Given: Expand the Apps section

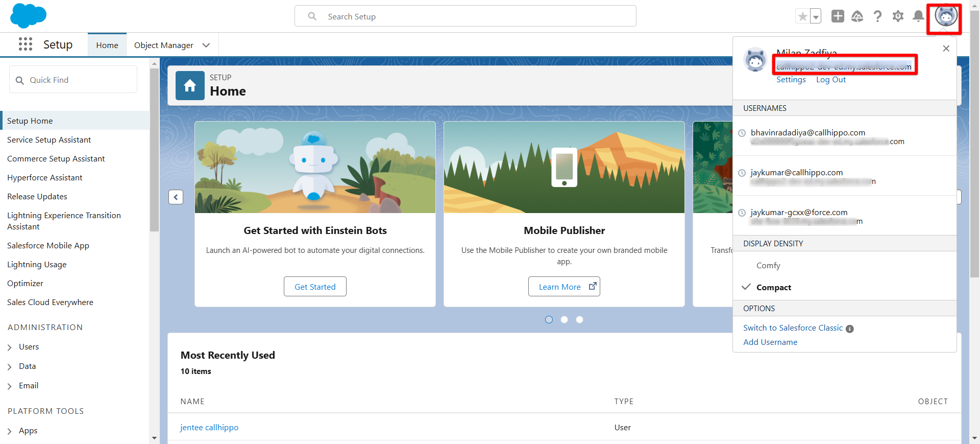Looking at the screenshot, I should (9, 431).
